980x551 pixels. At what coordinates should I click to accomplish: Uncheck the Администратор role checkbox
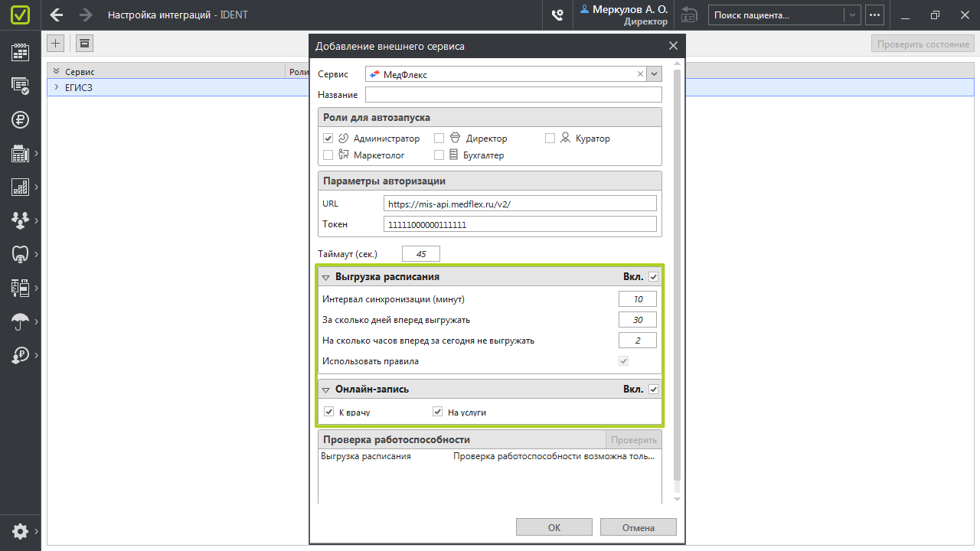pos(328,139)
